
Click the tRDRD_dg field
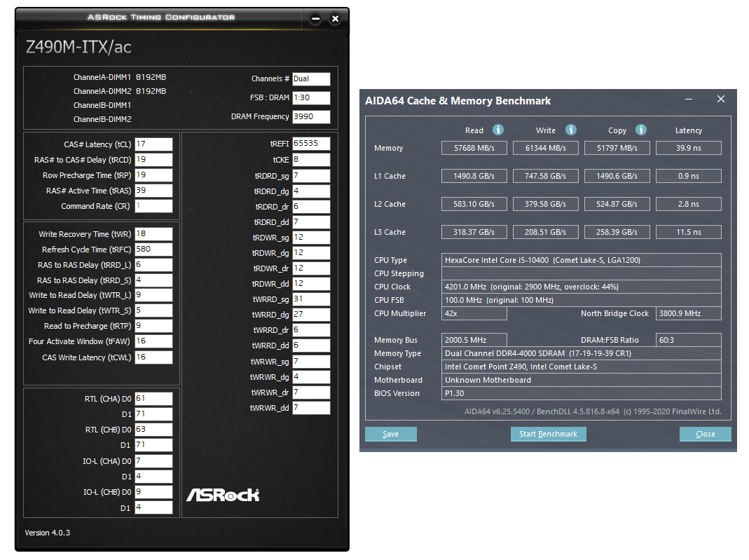[x=311, y=191]
